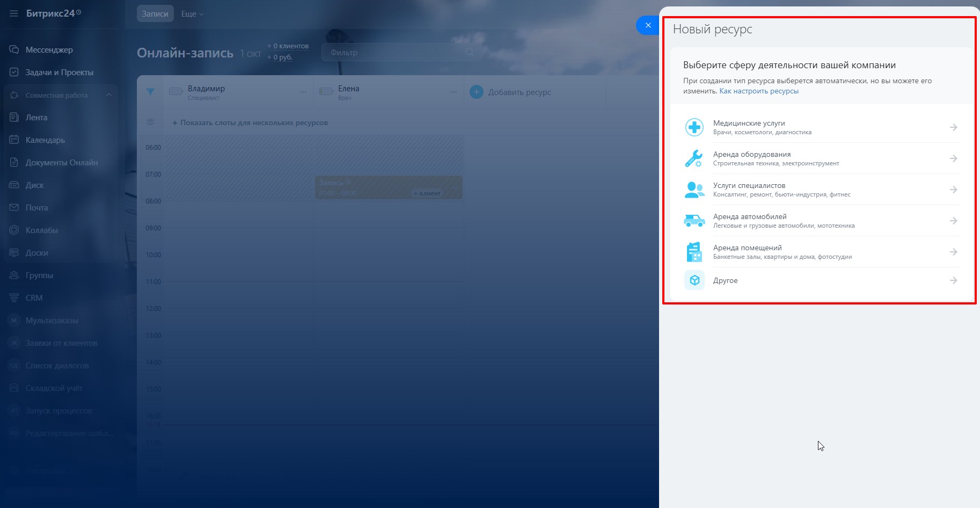Click the Добавить ресурс button
The image size is (980, 508).
tap(510, 92)
